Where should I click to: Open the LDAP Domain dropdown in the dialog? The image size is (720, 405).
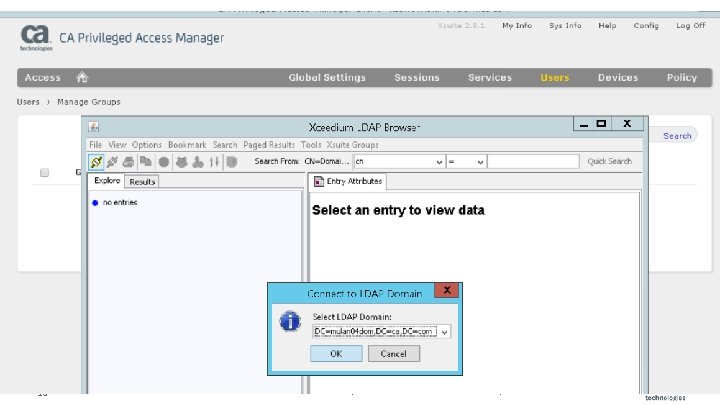click(x=444, y=332)
